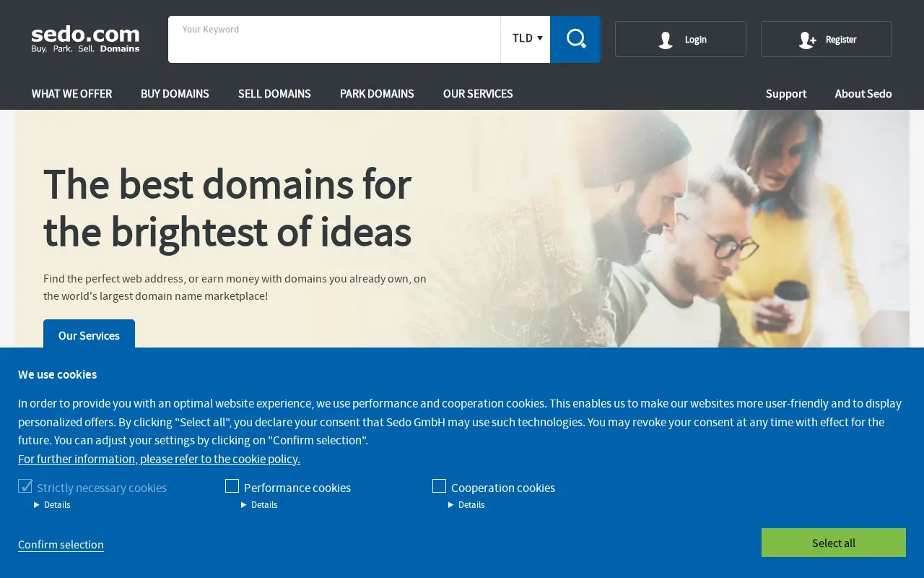This screenshot has height=578, width=924.
Task: Open the WHAT WE OFFER menu
Action: pos(71,94)
